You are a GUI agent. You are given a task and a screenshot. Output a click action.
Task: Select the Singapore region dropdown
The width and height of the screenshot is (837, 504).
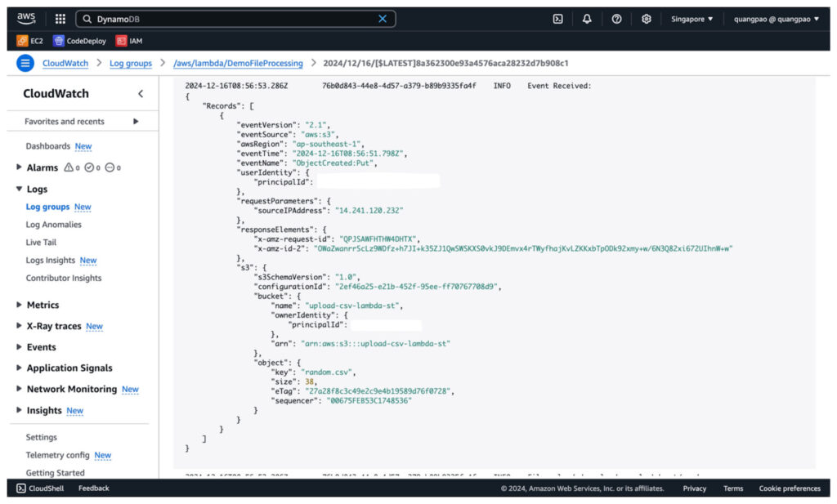coord(692,19)
